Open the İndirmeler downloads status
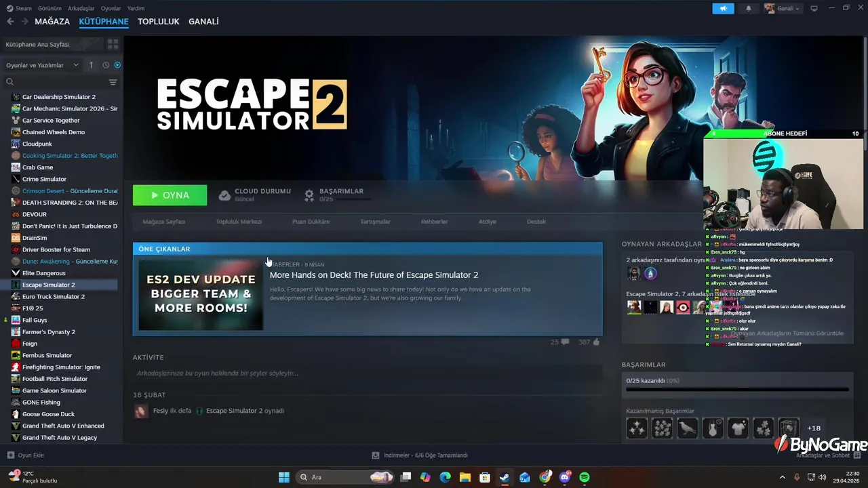The image size is (868, 488). click(420, 455)
